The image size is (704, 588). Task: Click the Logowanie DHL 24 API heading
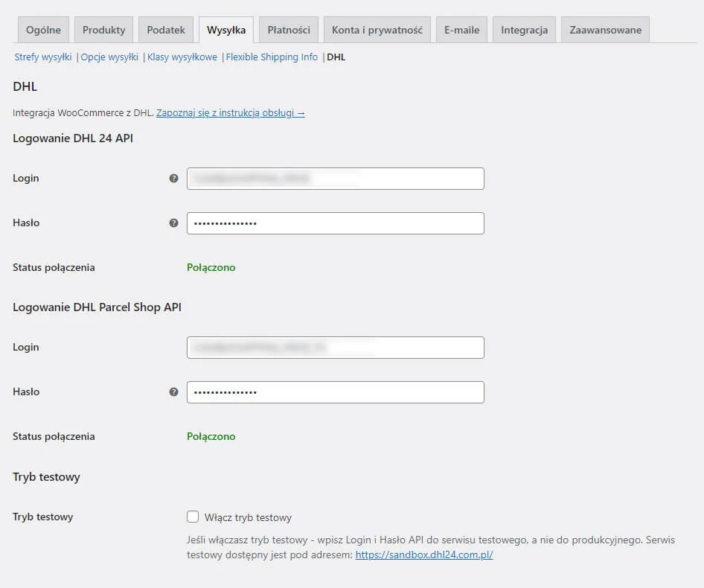pos(73,138)
